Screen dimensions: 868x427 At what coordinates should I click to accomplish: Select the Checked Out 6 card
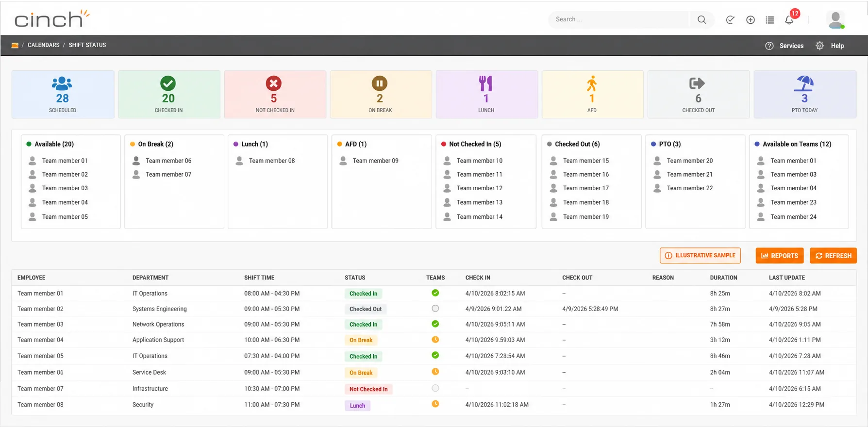[699, 95]
